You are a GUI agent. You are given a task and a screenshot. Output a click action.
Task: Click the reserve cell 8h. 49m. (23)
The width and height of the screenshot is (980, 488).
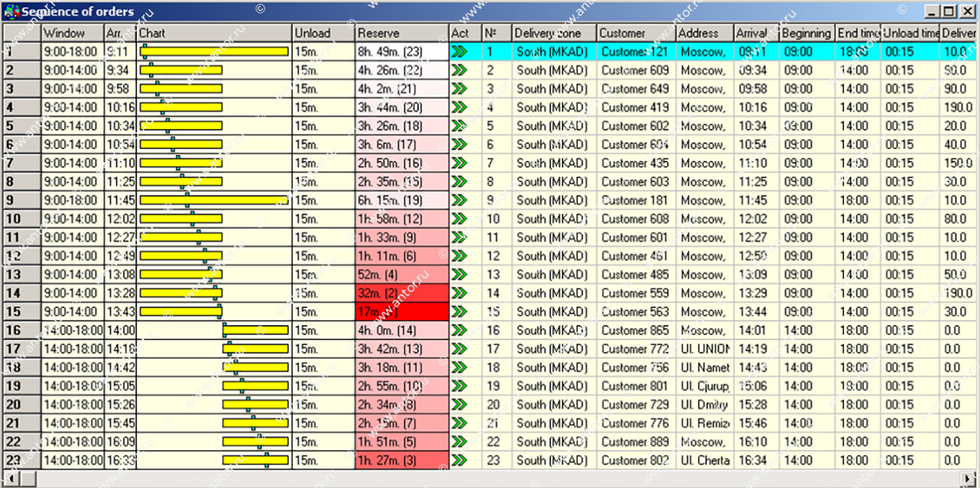tap(402, 52)
